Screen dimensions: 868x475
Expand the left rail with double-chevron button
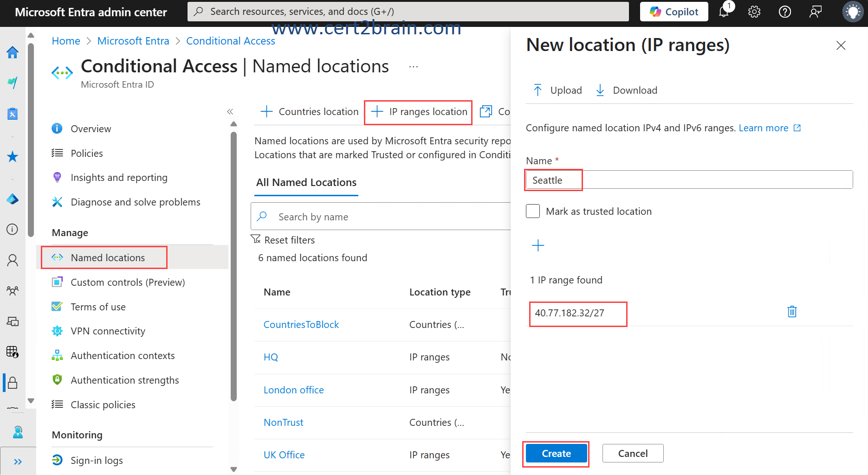pyautogui.click(x=18, y=462)
